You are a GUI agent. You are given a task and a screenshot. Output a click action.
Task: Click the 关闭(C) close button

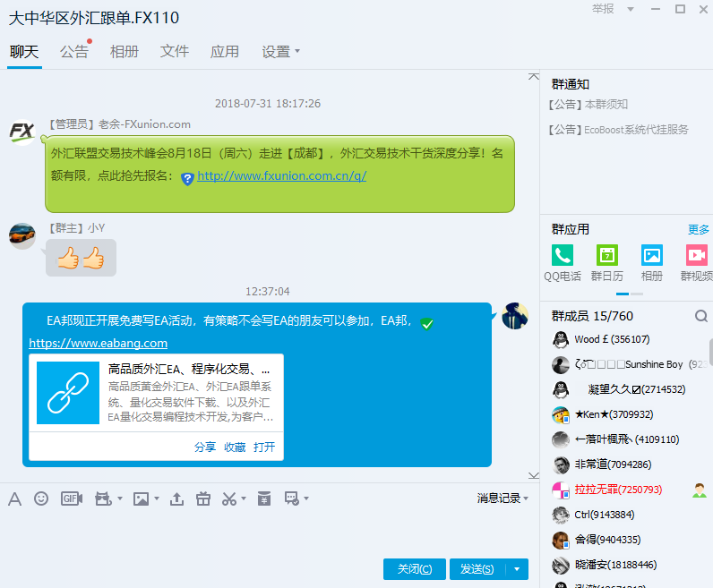click(414, 569)
